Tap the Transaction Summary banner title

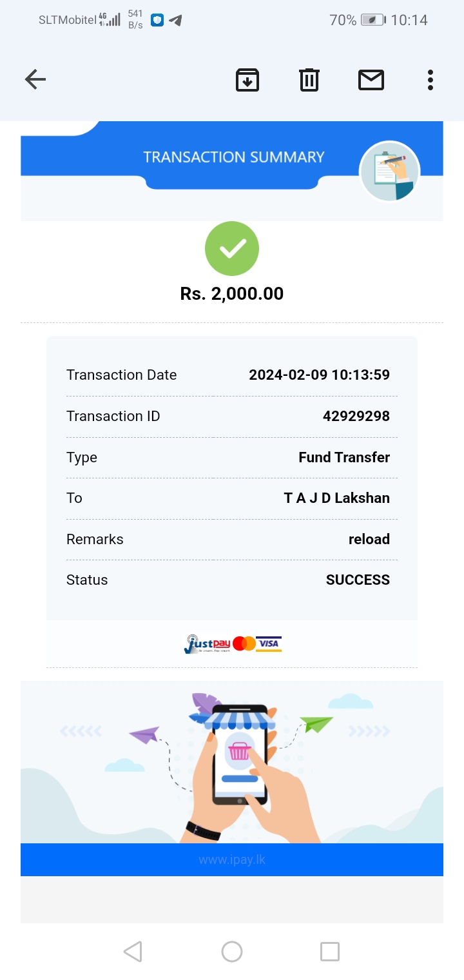click(233, 157)
